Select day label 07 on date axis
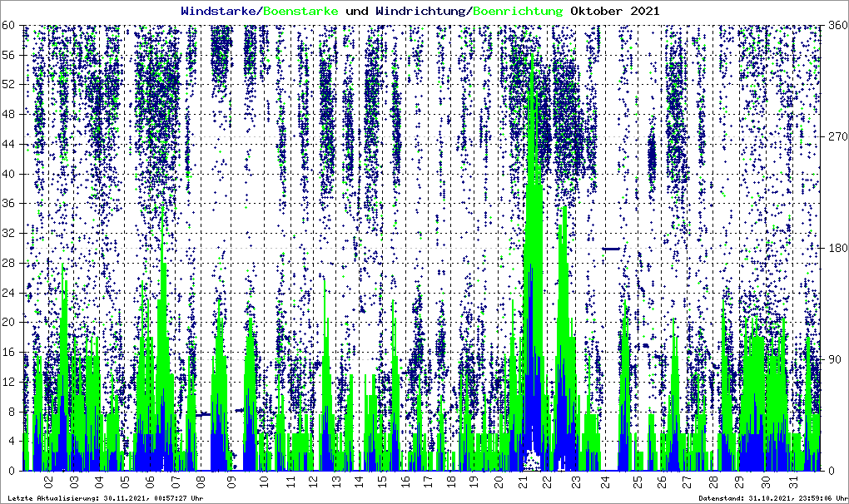 [176, 480]
